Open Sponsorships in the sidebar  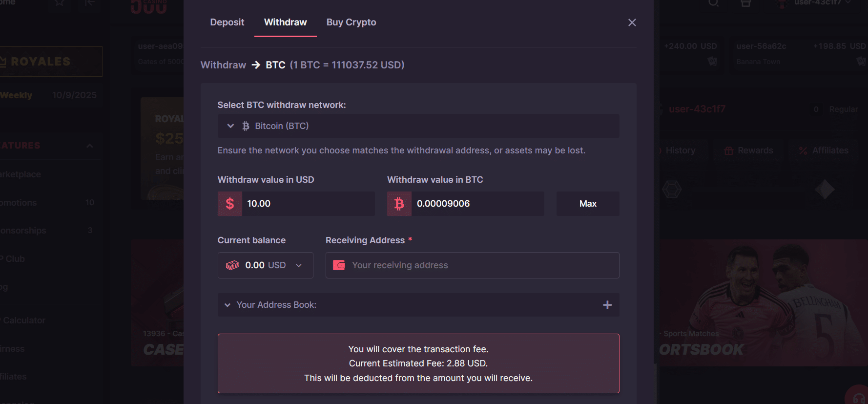(23, 231)
